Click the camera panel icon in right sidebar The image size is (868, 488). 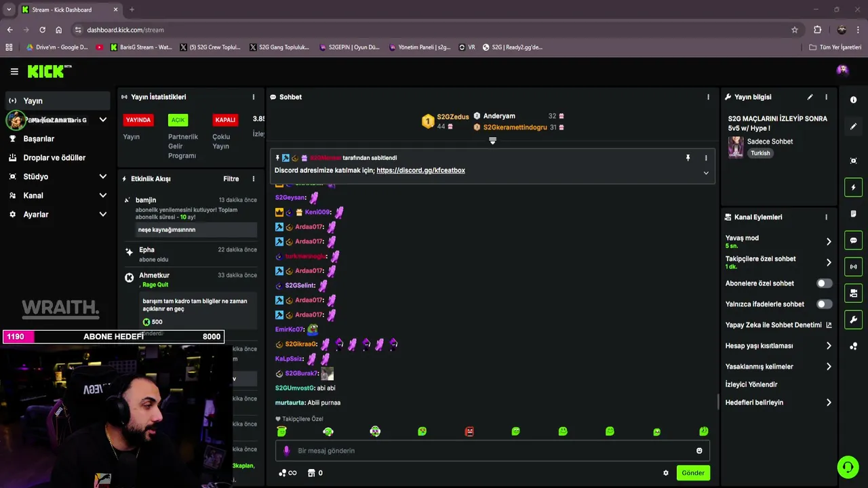[x=853, y=293]
